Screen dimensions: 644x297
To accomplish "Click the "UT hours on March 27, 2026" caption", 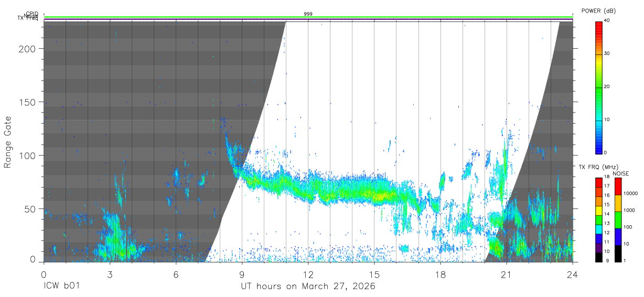I will click(308, 286).
